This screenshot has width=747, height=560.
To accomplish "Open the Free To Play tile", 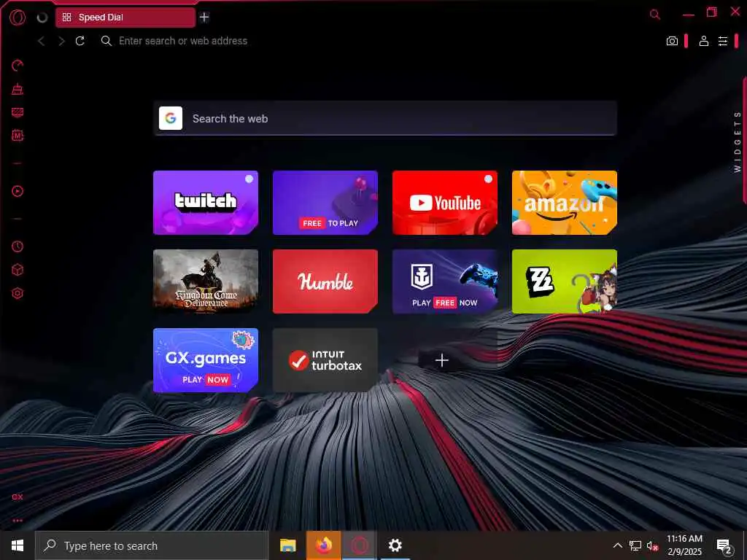I will click(325, 203).
